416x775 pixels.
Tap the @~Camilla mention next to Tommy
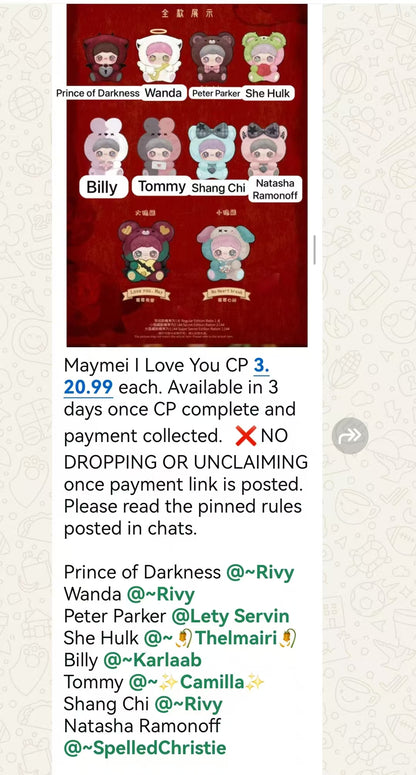tap(197, 682)
